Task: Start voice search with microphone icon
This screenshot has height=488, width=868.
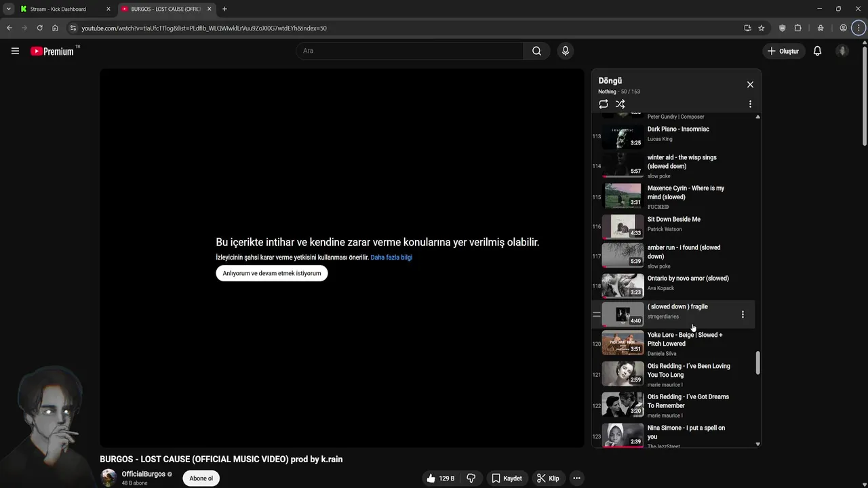Action: (566, 51)
